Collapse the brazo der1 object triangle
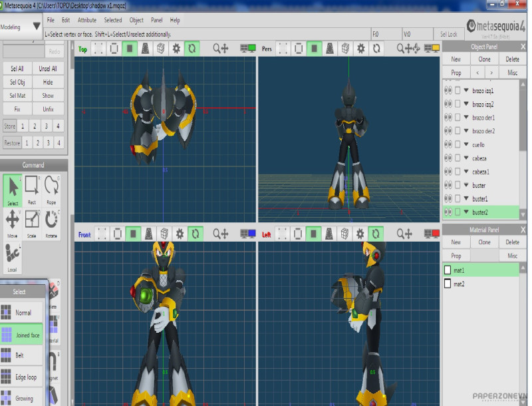Screen dimensions: 532x406 coord(466,118)
